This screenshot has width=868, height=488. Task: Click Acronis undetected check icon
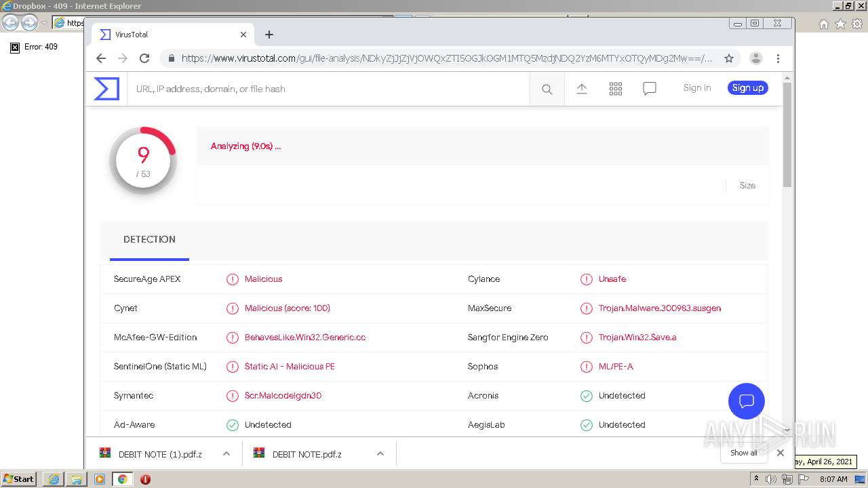[x=587, y=396]
